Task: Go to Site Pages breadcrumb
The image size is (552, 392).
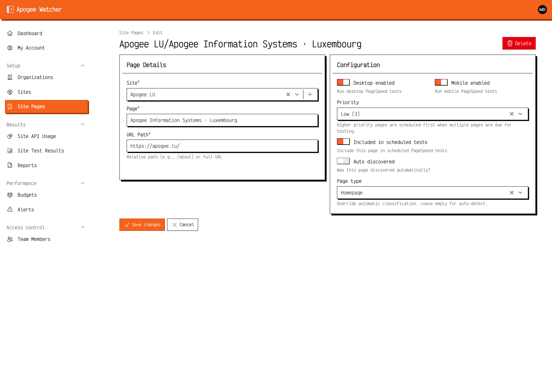Action: pyautogui.click(x=131, y=33)
